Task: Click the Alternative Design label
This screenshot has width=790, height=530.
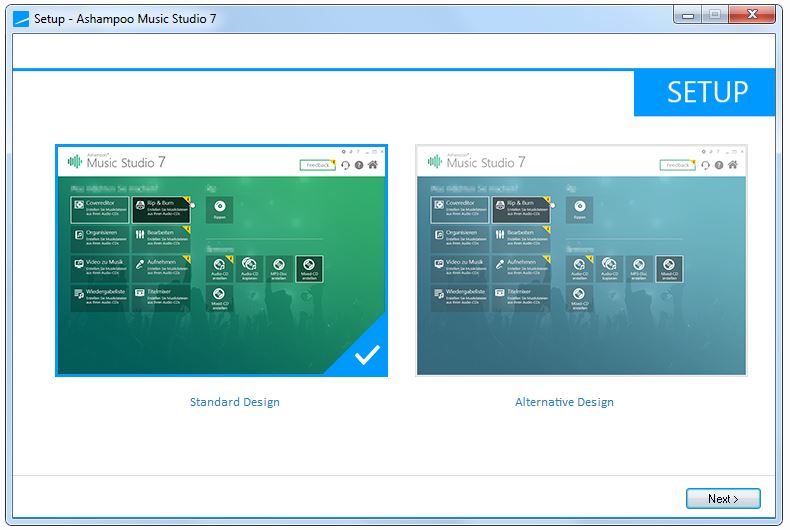Action: point(564,402)
